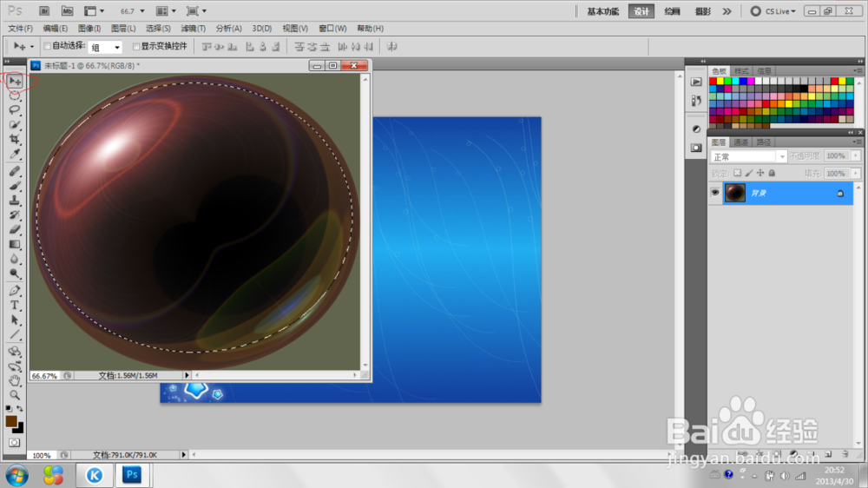Select the Line shape tool
Screen dimensions: 868x488
tap(15, 334)
